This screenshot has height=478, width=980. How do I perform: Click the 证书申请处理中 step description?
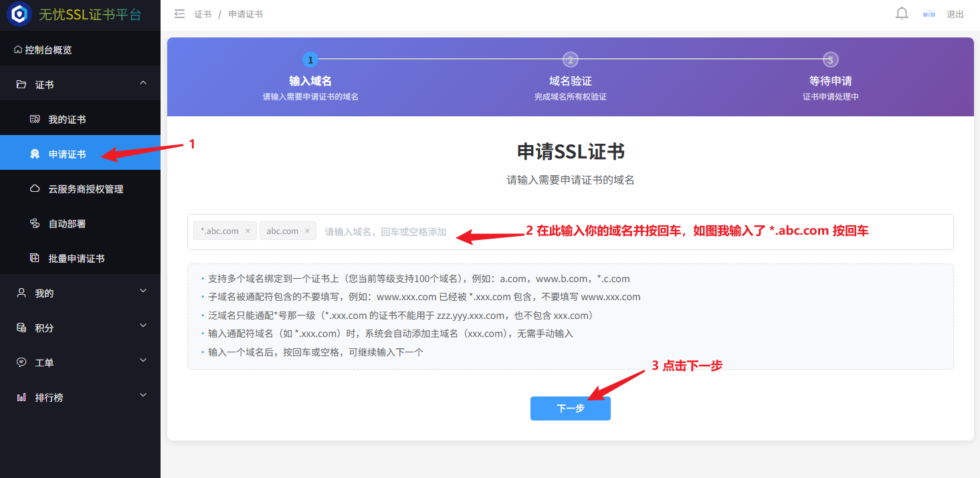tap(830, 96)
